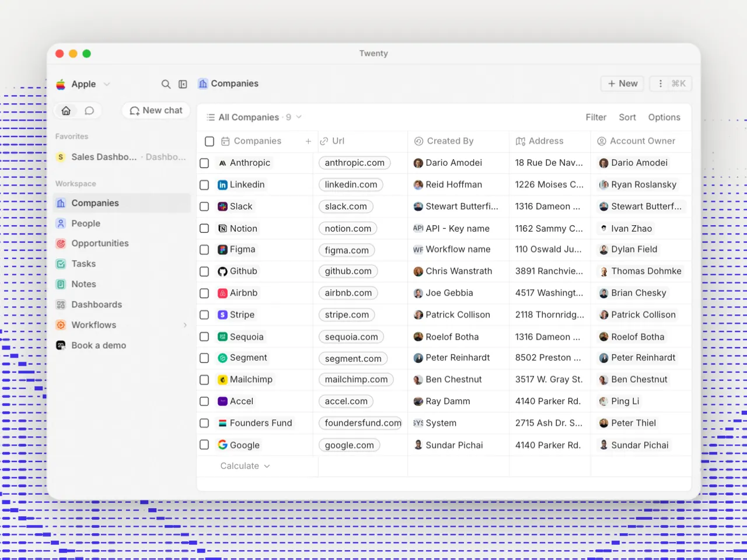Click the Apple workspace logo

(61, 84)
